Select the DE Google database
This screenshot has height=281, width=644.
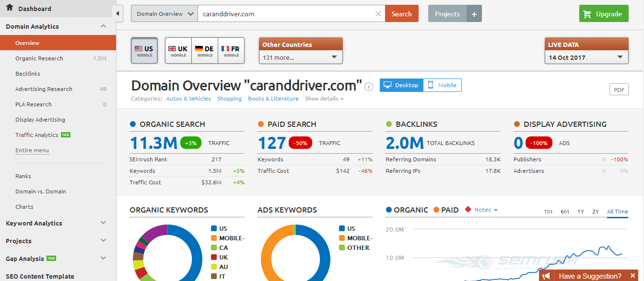(x=205, y=51)
